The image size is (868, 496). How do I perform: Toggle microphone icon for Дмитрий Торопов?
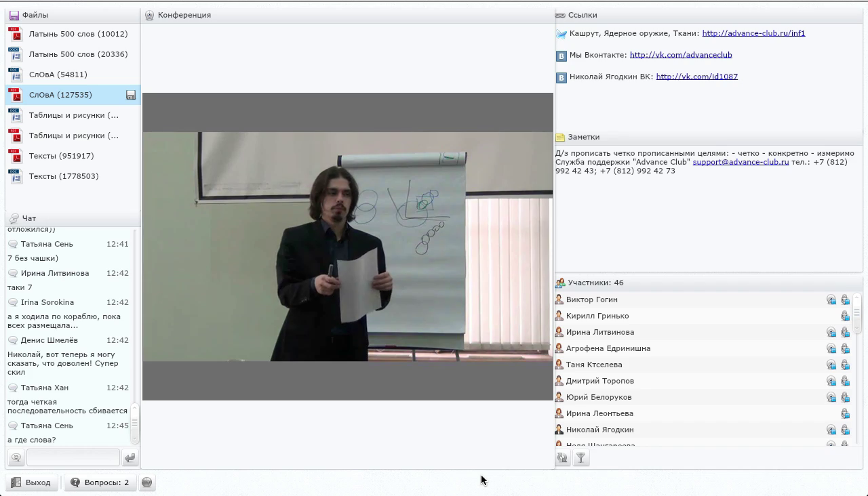(x=845, y=381)
